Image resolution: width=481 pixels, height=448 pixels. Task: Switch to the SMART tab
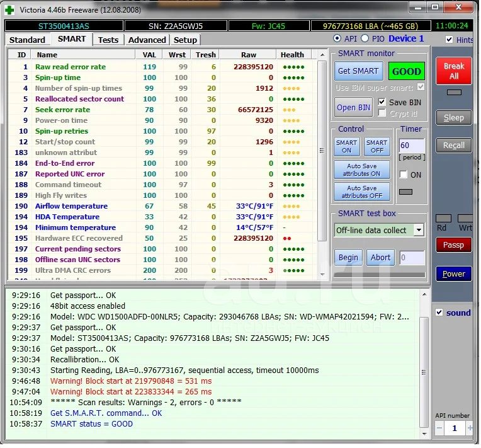coord(72,39)
